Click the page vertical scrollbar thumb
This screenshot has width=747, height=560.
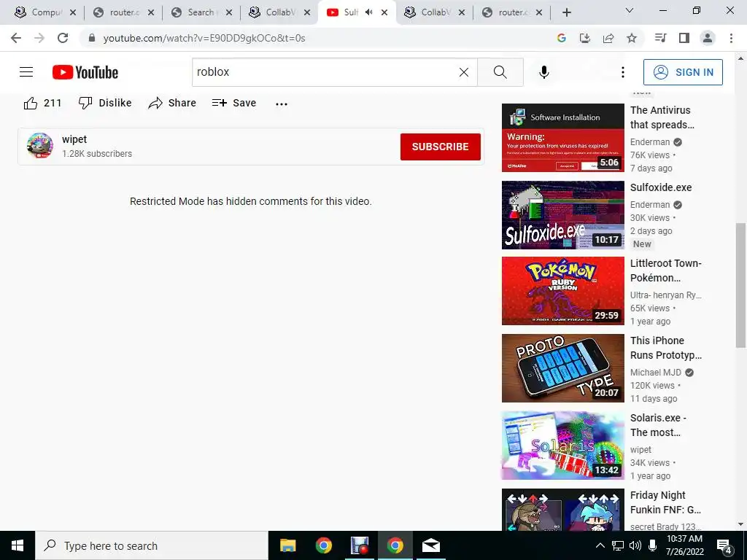[x=740, y=285]
